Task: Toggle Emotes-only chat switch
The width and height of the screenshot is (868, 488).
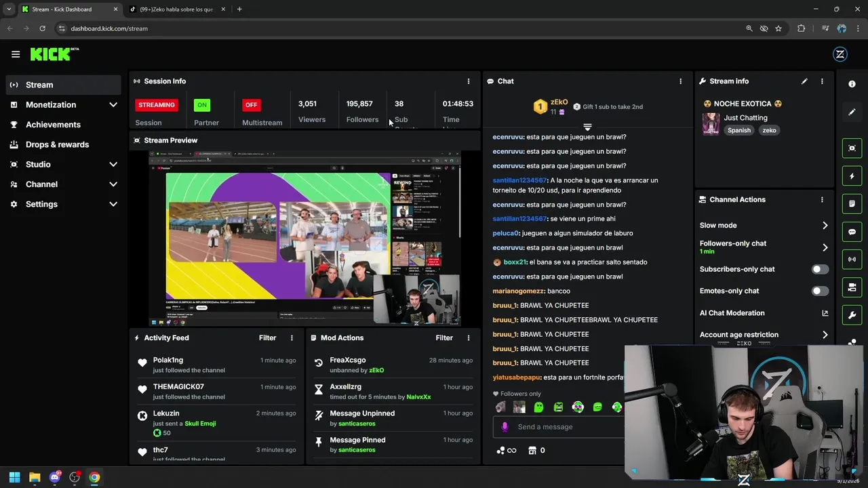Action: click(820, 291)
